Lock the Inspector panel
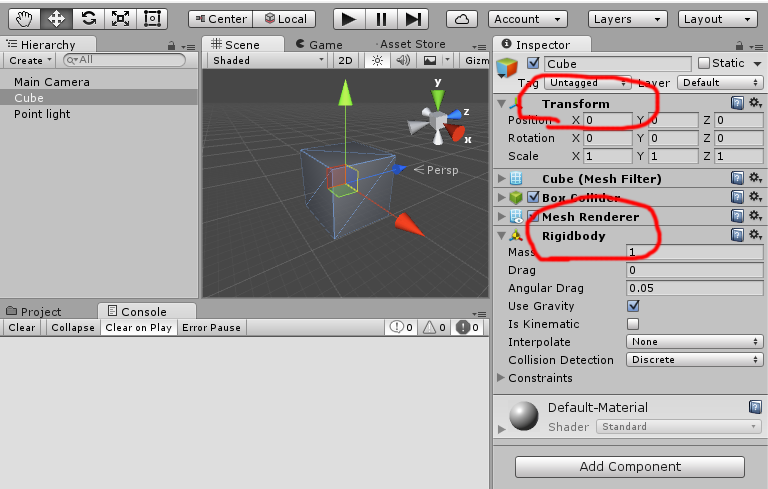The height and width of the screenshot is (489, 768). 739,46
